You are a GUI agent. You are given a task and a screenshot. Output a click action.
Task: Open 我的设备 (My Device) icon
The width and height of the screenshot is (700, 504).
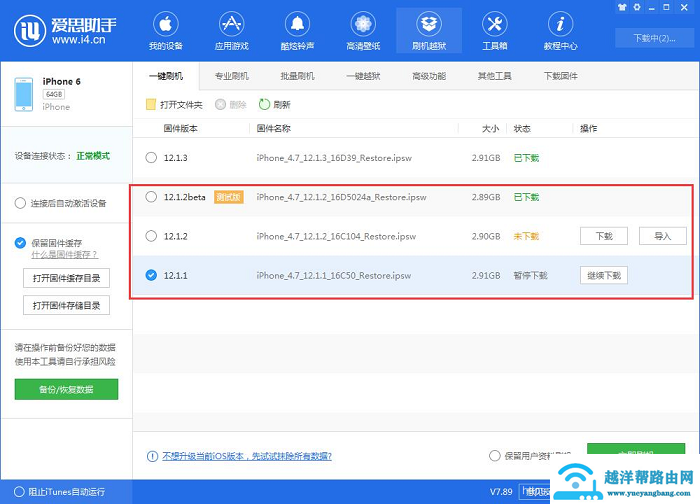click(x=165, y=24)
